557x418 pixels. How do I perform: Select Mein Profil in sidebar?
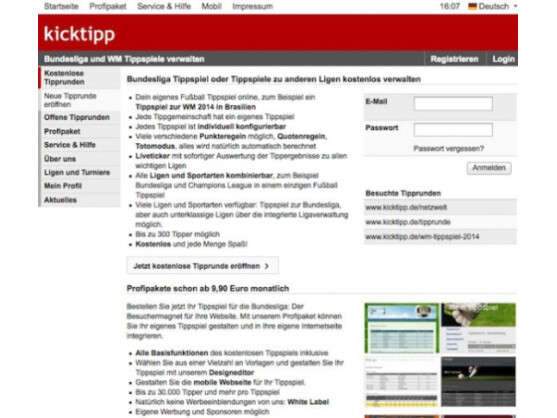80,186
